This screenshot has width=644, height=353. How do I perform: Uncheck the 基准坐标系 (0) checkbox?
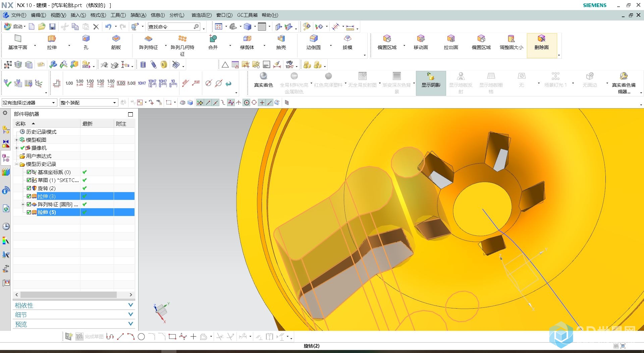(29, 172)
